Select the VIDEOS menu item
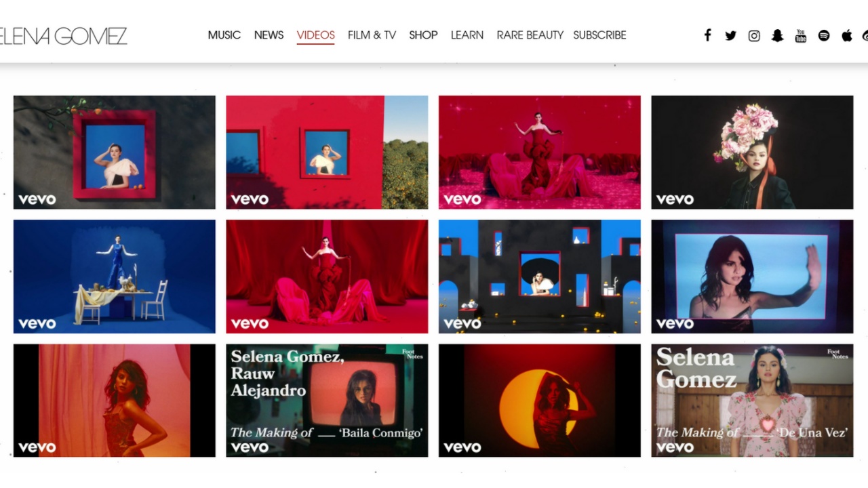 click(x=316, y=35)
